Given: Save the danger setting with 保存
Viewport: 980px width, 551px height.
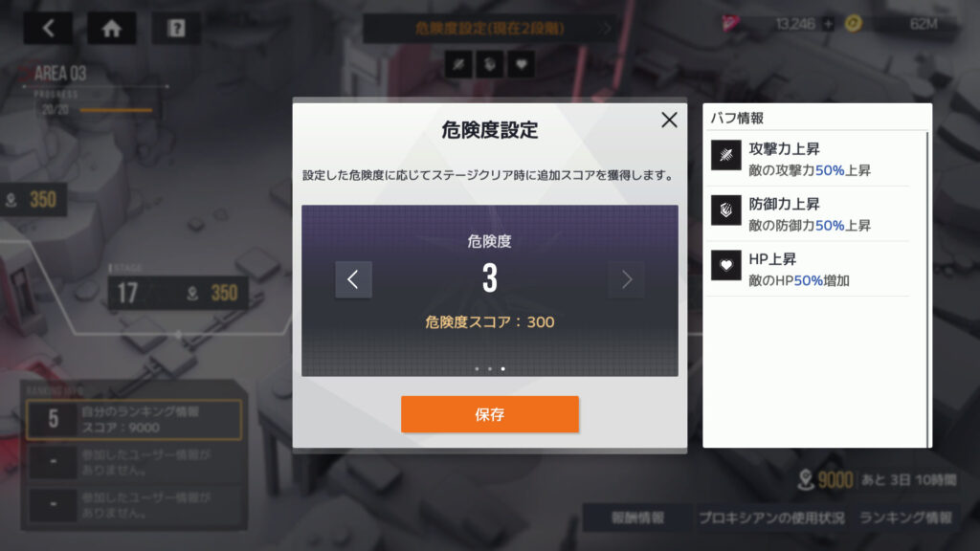Looking at the screenshot, I should click(x=489, y=414).
